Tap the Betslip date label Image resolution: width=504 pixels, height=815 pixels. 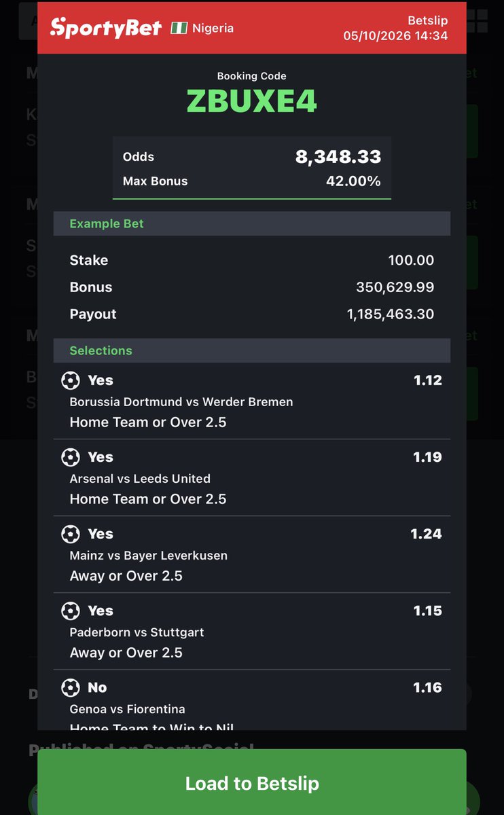395,35
